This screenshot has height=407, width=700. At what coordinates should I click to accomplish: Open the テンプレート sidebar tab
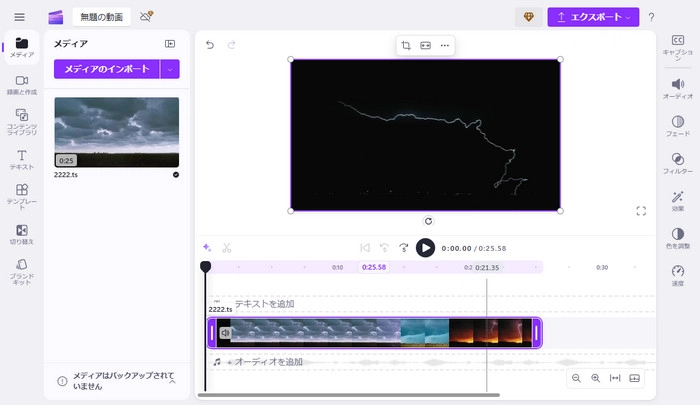(21, 196)
